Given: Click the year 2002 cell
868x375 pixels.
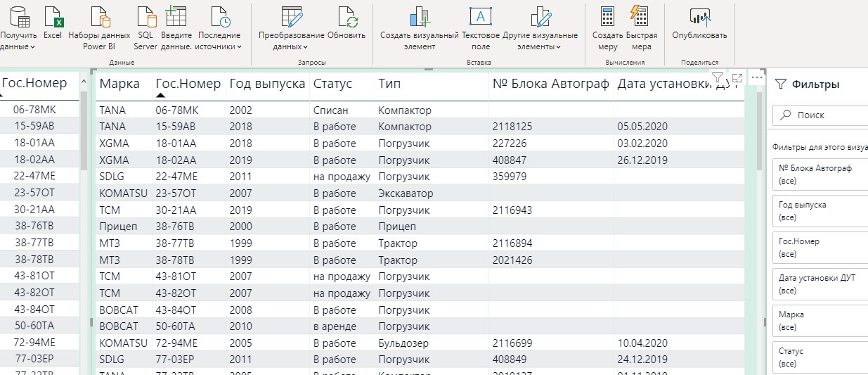Looking at the screenshot, I should (240, 110).
